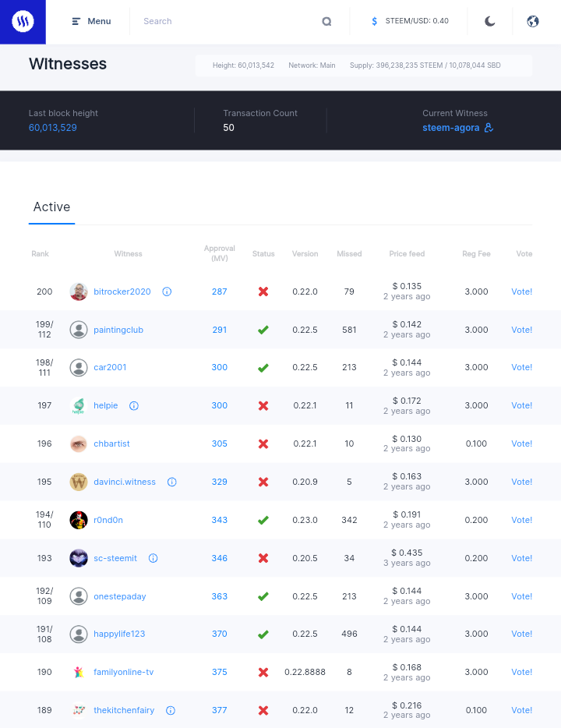Click user icon beside steem-agora
Viewport: 561px width, 728px height.
pyautogui.click(x=489, y=128)
